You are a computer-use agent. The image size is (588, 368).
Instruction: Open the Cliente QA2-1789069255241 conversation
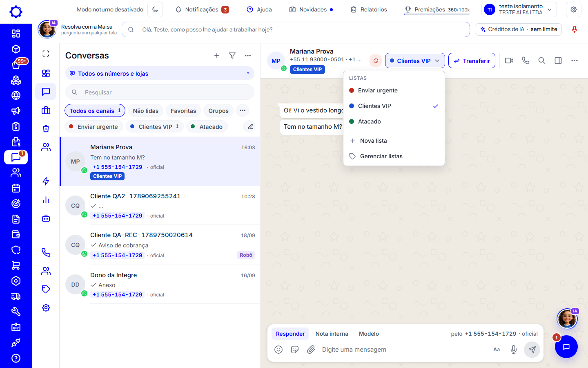160,206
